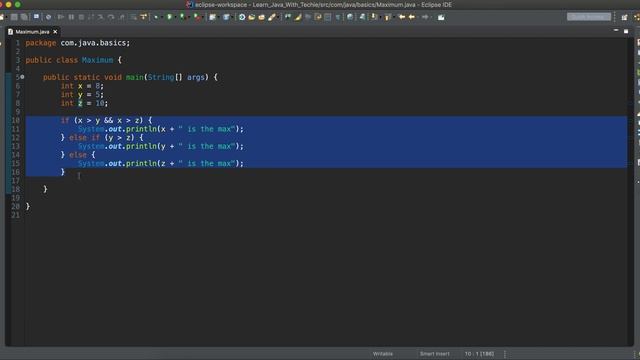Click the New Java Package icon
This screenshot has width=640, height=360.
(x=212, y=17)
